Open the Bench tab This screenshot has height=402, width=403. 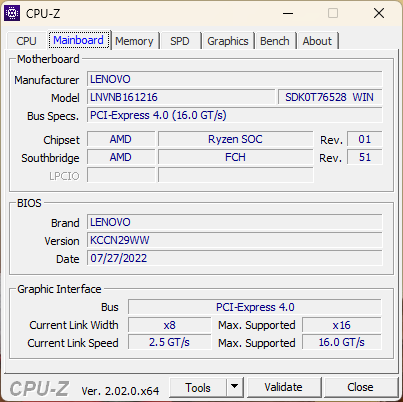click(275, 41)
